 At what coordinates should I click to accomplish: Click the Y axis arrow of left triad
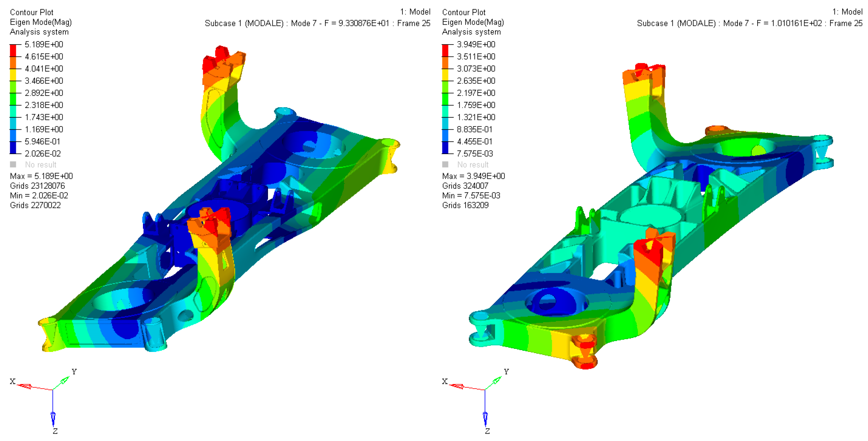(64, 381)
